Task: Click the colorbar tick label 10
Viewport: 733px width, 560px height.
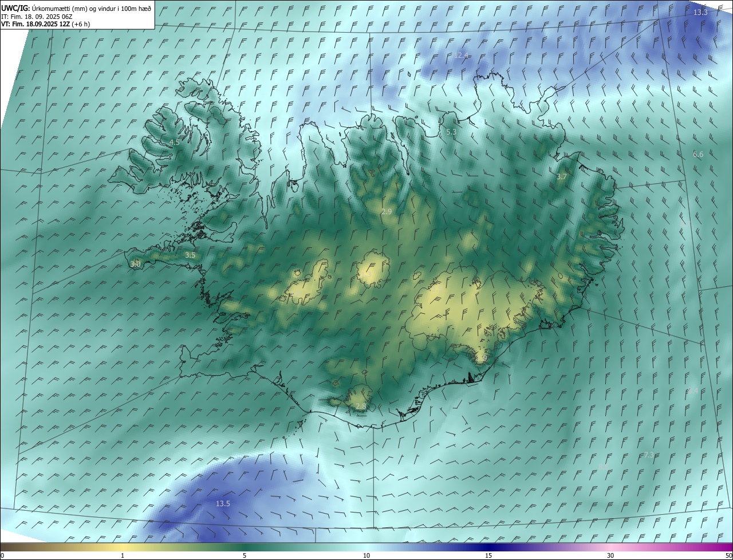Action: 366,555
